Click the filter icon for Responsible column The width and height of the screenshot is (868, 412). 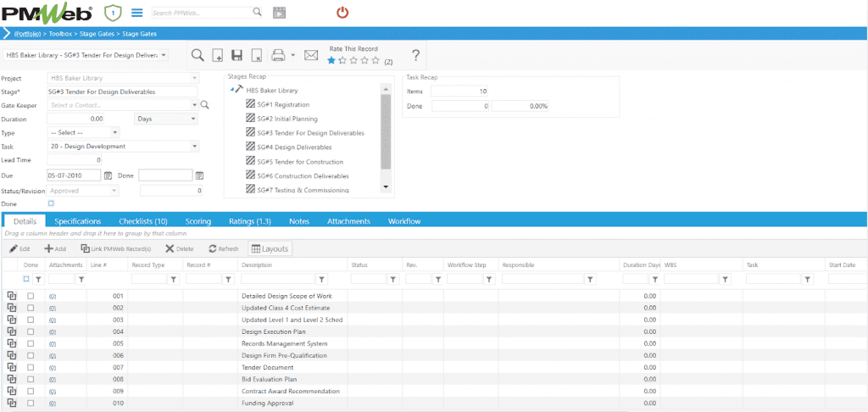tap(590, 280)
